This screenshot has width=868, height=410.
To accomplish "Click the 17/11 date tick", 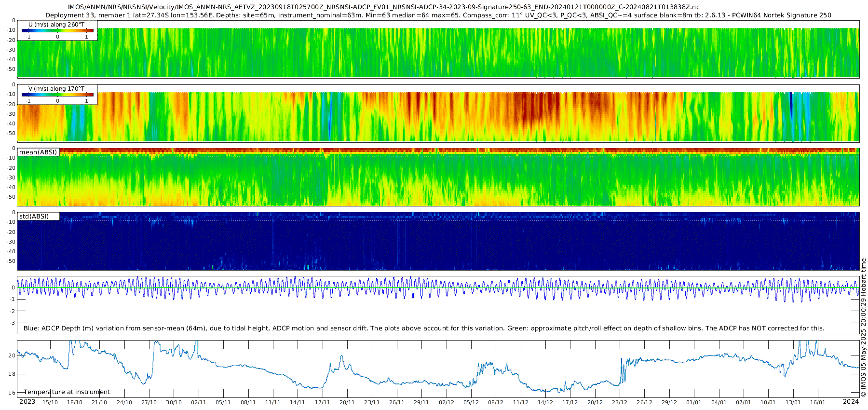I will click(323, 402).
